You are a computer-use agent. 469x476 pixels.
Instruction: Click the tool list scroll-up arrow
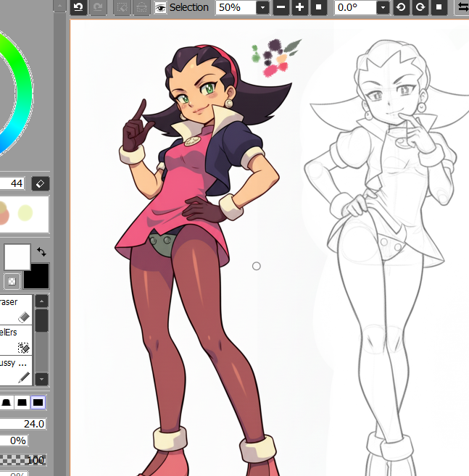41,301
